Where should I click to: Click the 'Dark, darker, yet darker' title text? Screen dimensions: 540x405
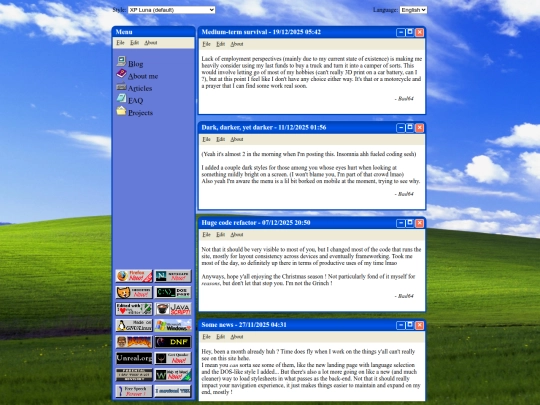click(x=237, y=127)
